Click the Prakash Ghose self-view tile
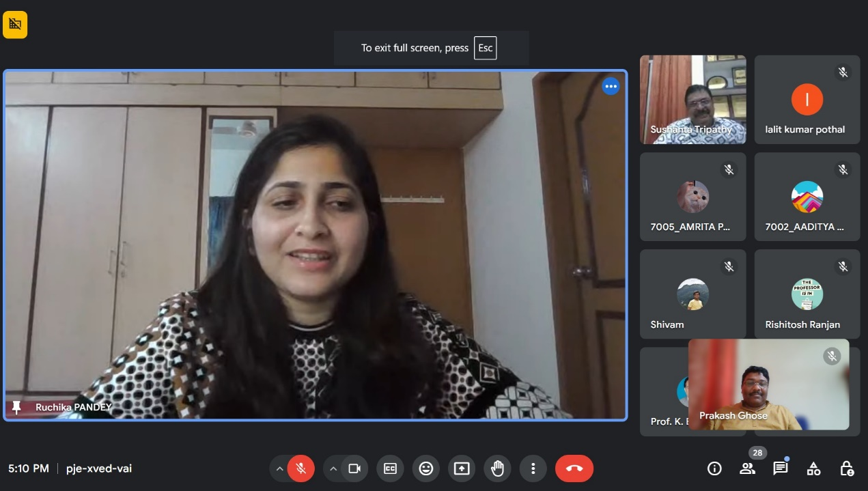868x491 pixels. [x=768, y=384]
